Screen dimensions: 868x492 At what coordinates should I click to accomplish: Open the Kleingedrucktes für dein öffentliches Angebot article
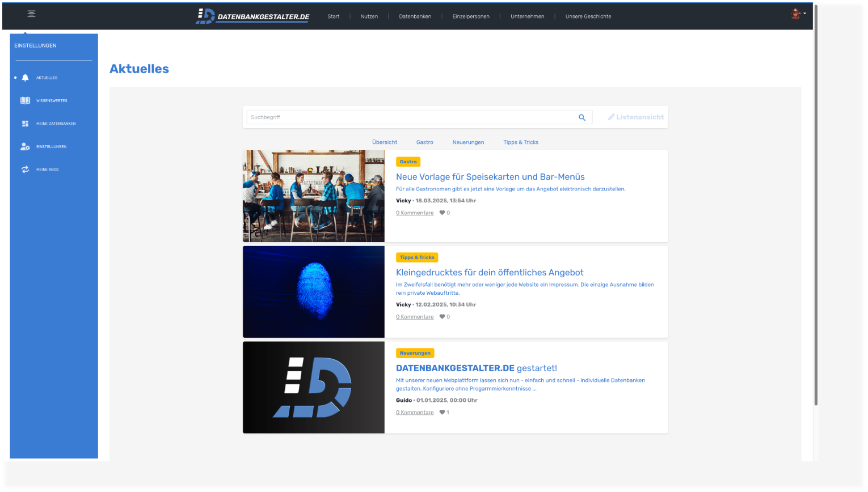pyautogui.click(x=490, y=273)
